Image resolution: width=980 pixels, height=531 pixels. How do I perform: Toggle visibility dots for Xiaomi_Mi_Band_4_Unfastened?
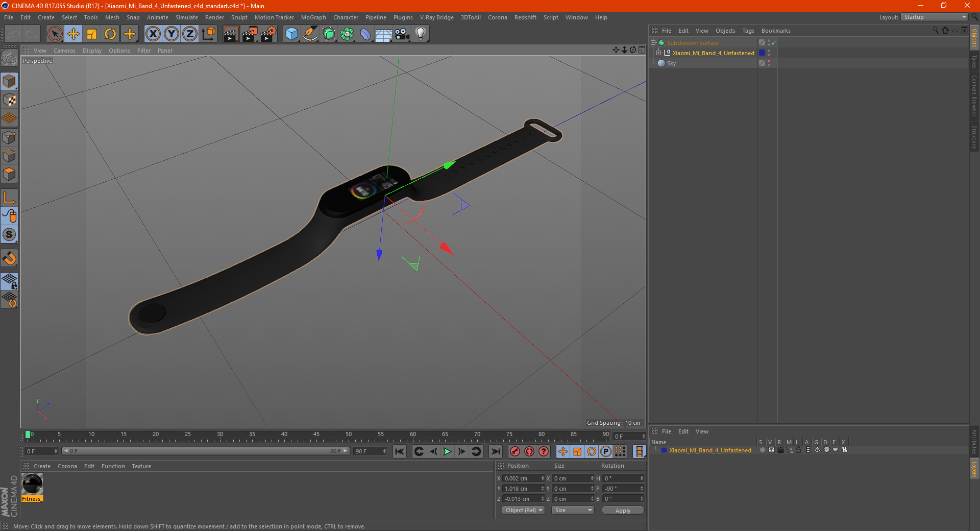click(x=769, y=53)
